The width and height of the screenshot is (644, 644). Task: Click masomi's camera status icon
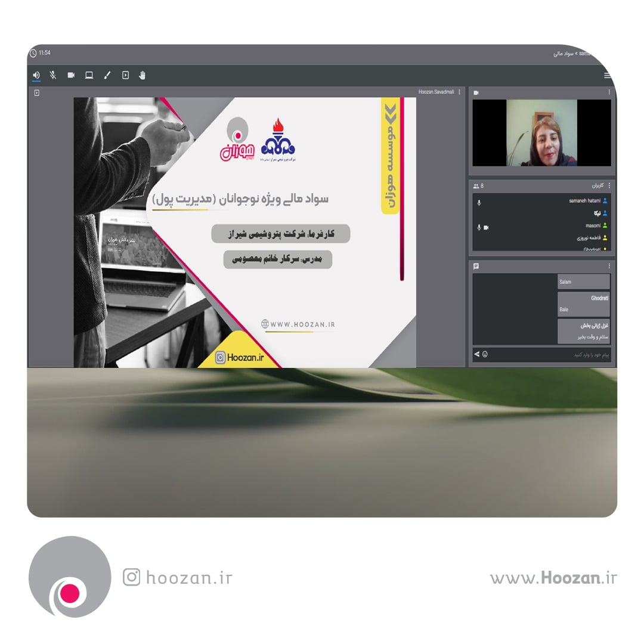[487, 228]
